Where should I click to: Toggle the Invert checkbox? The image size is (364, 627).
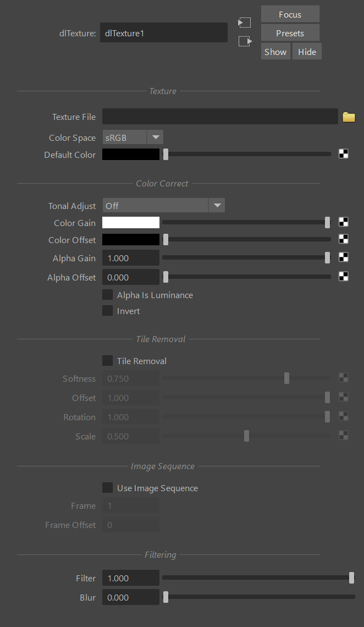pos(108,311)
